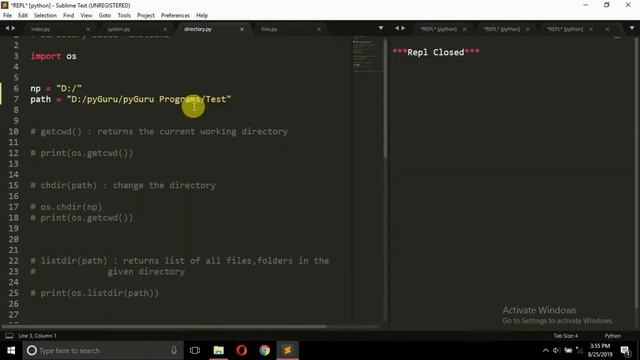Viewport: 640px width, 360px height.
Task: Click left pane previous-tab arrow
Action: [7, 28]
